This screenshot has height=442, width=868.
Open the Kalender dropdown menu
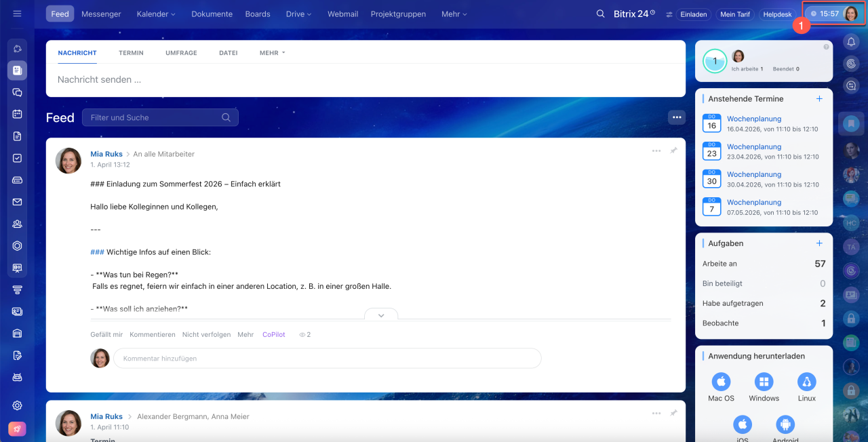coord(156,14)
